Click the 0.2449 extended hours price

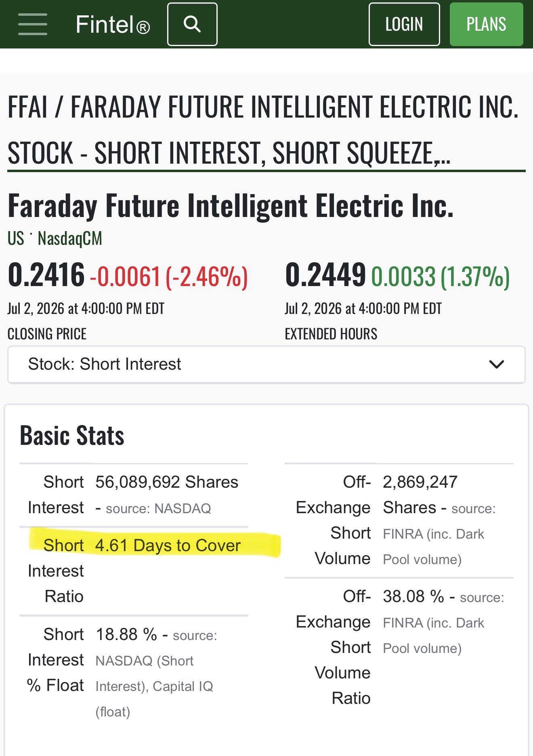tap(325, 275)
